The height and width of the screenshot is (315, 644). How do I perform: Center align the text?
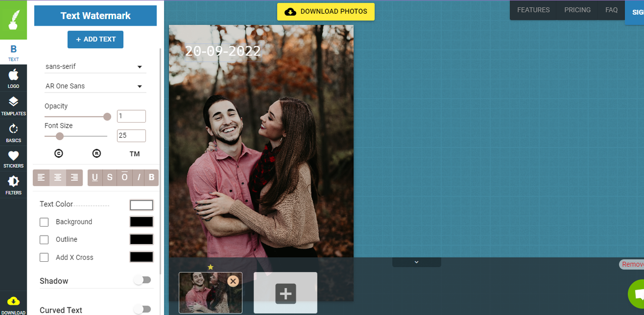pyautogui.click(x=58, y=177)
